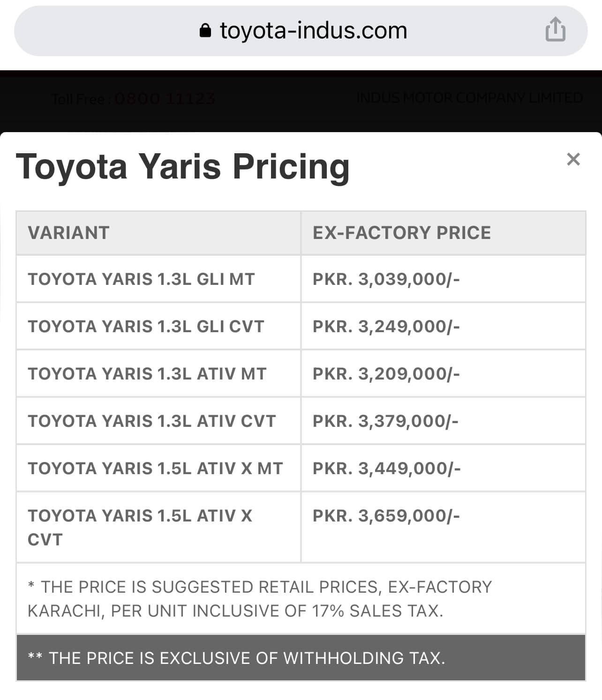
Task: Select the Toyota Yaris 1.3L GLI CVT row
Action: click(301, 326)
